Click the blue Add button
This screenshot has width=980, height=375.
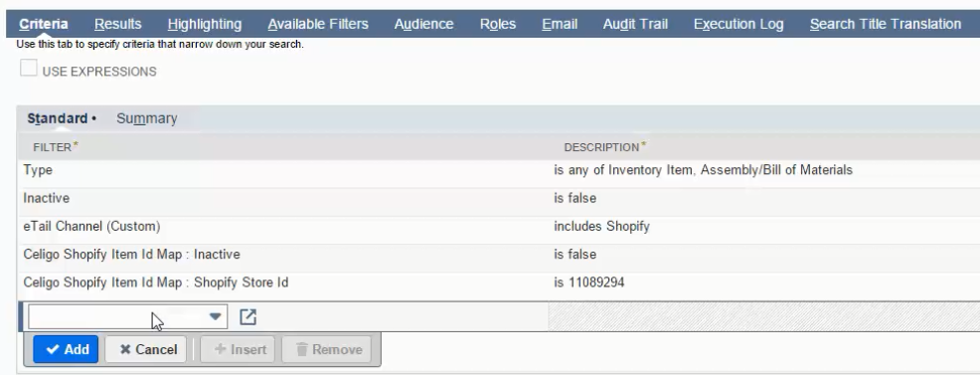[66, 349]
